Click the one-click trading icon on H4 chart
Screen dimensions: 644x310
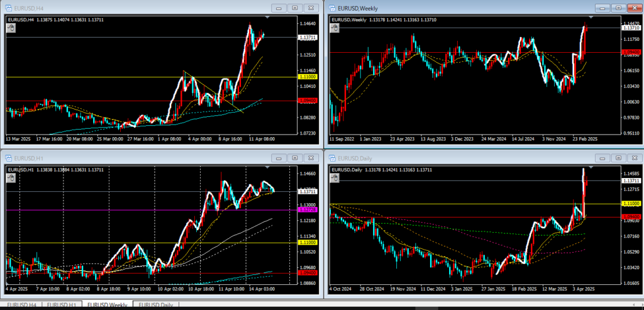pos(11,28)
